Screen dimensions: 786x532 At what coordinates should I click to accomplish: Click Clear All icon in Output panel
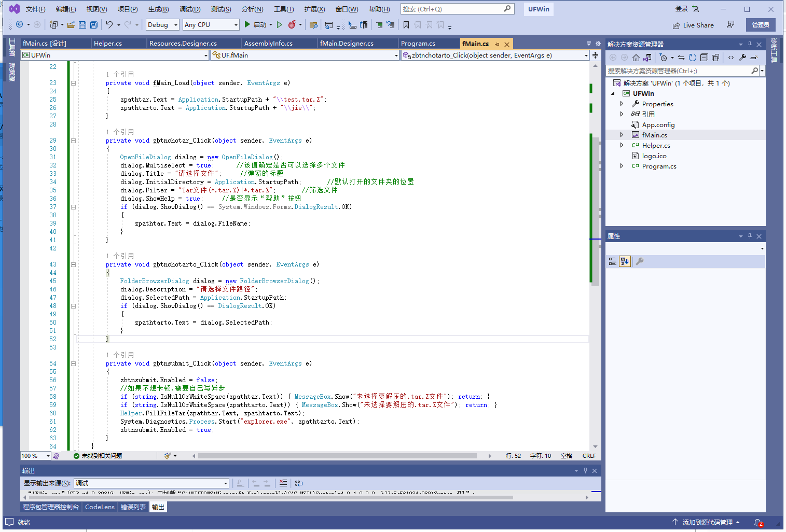(x=283, y=483)
